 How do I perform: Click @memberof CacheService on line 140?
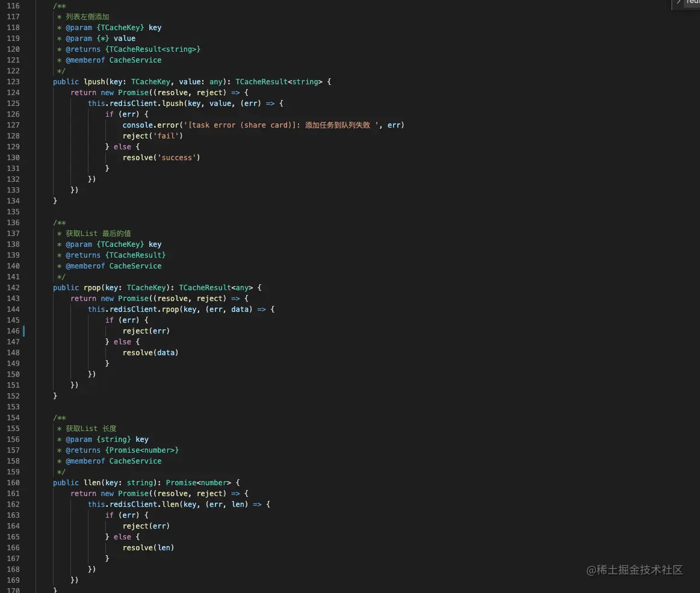click(x=113, y=266)
